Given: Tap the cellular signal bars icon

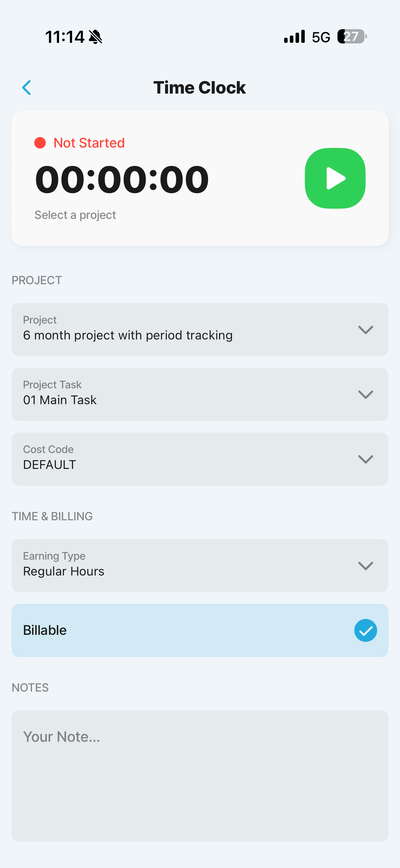Looking at the screenshot, I should pos(294,36).
